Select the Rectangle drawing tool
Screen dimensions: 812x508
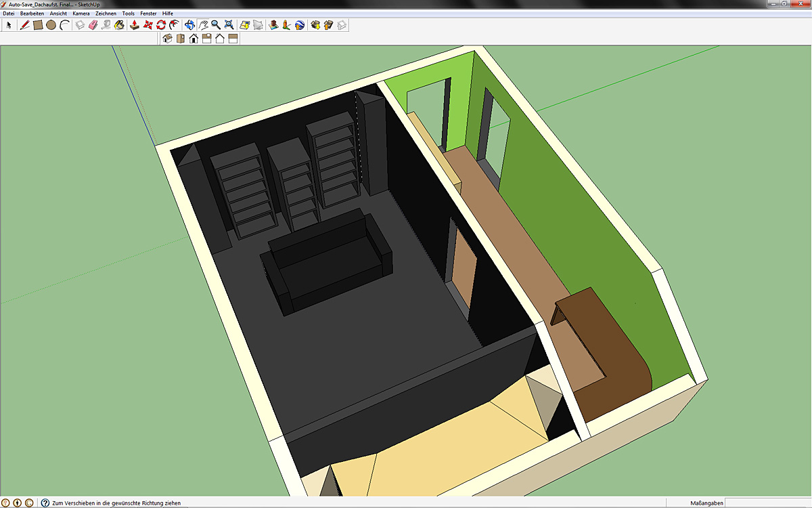[38, 25]
